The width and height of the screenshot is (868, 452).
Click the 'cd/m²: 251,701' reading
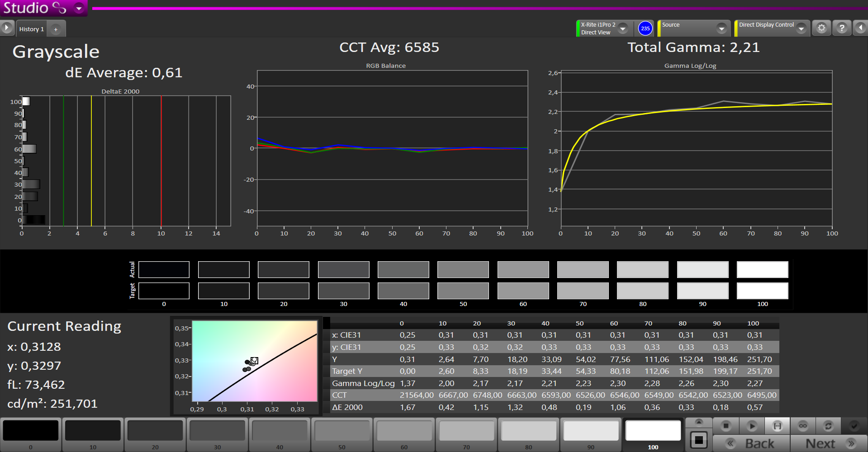coord(52,403)
